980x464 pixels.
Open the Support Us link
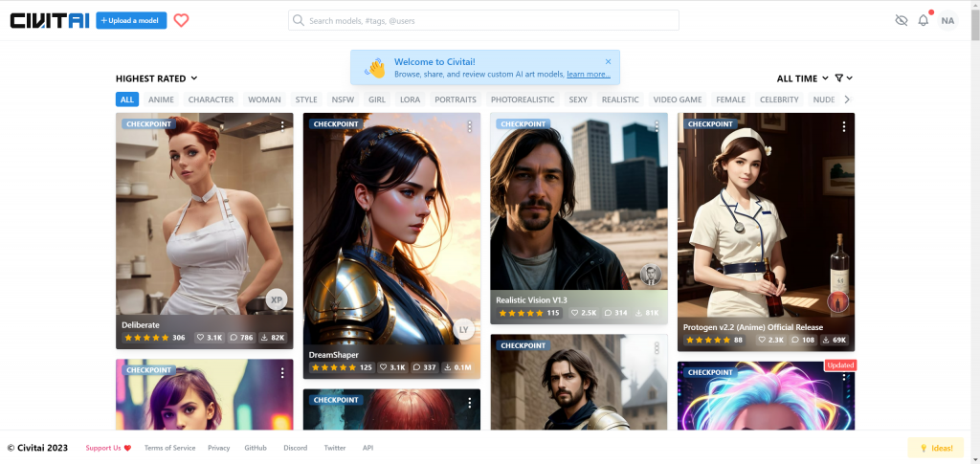click(x=108, y=448)
